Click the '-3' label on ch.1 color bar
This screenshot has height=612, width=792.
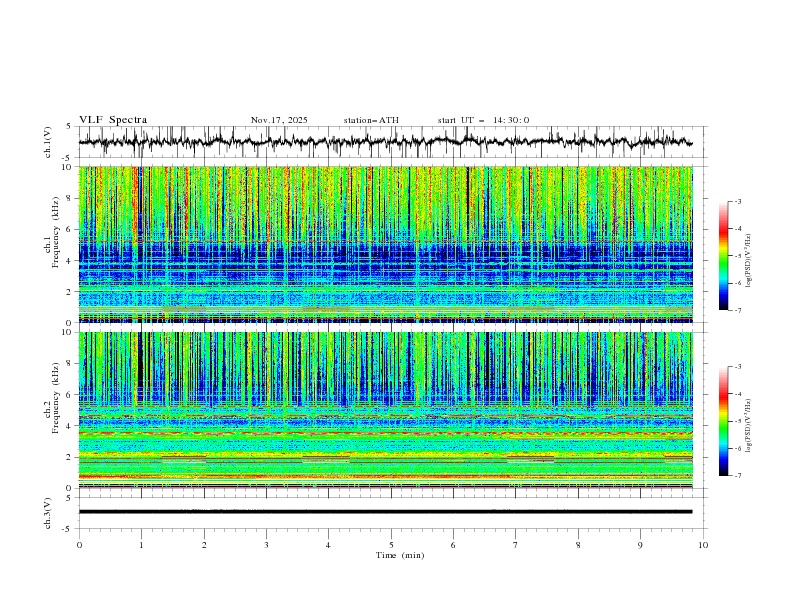(x=737, y=201)
